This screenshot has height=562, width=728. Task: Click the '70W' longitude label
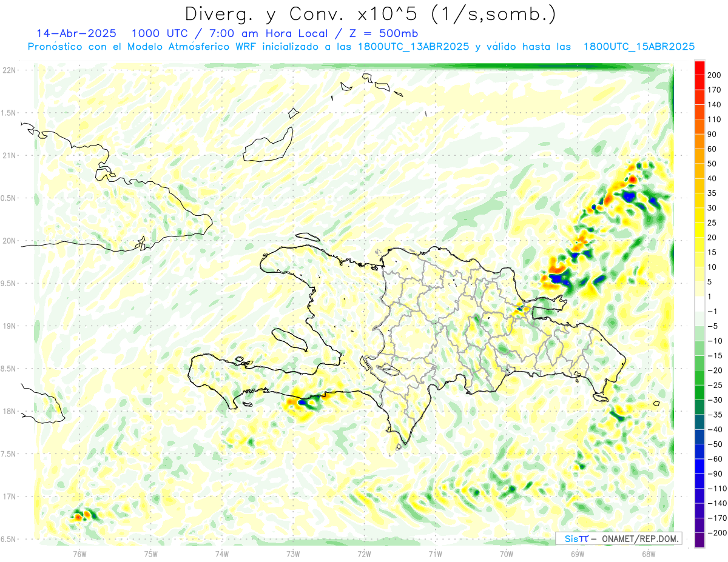(507, 554)
